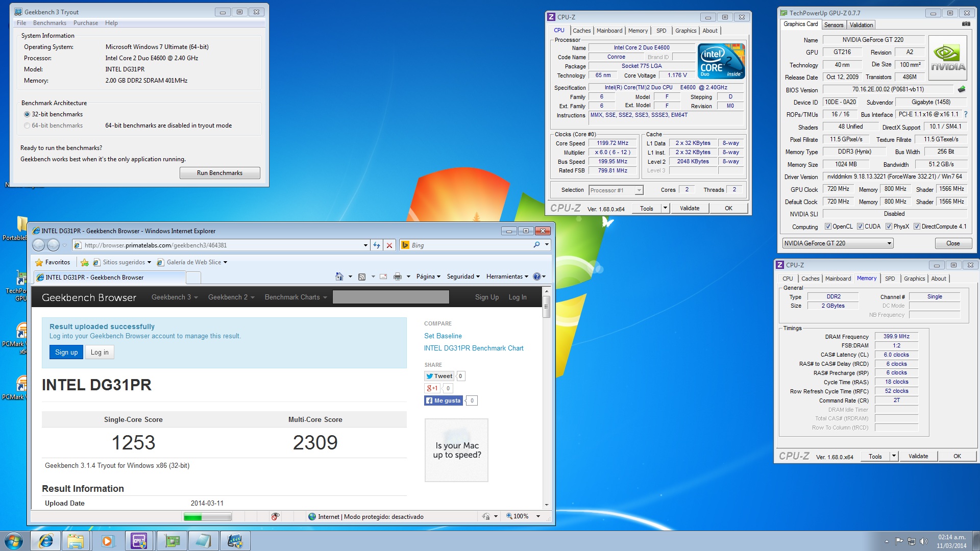This screenshot has height=551, width=980.
Task: Click the Run Benchmarks button
Action: click(x=219, y=173)
